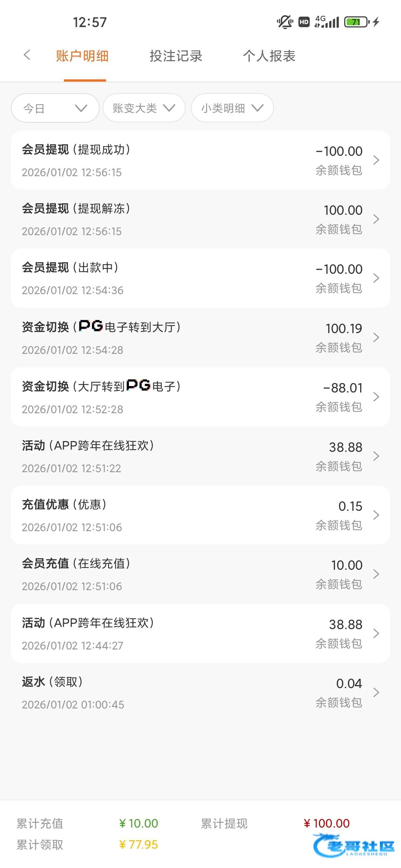This screenshot has width=401, height=868.
Task: Open details arrow for 提现解冻 entry
Action: click(x=376, y=219)
